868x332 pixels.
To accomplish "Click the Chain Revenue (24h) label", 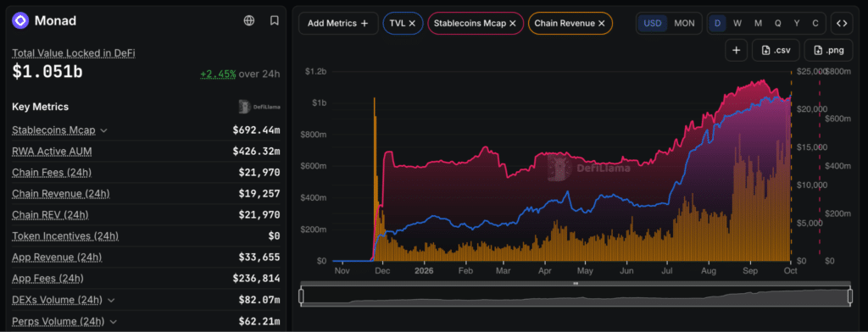I will 61,194.
